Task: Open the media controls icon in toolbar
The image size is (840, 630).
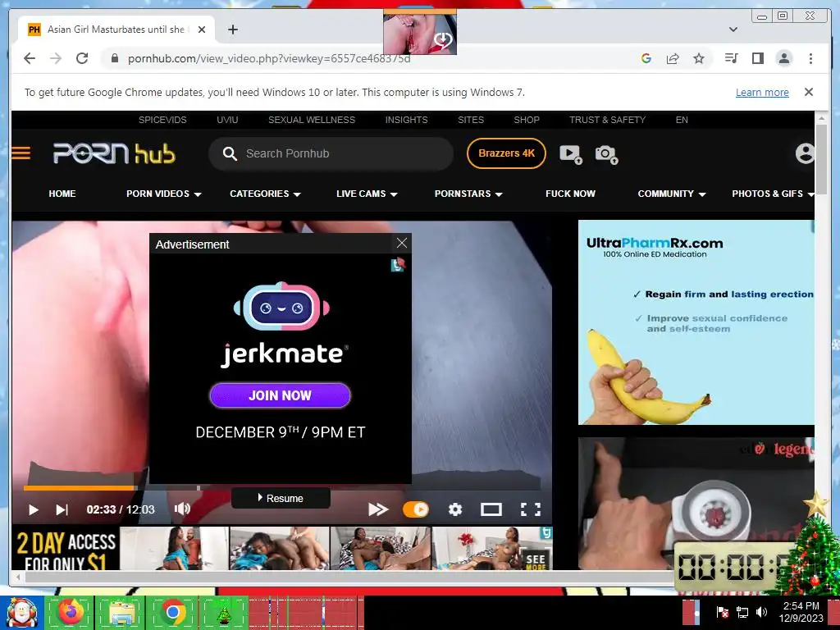Action: 731,58
